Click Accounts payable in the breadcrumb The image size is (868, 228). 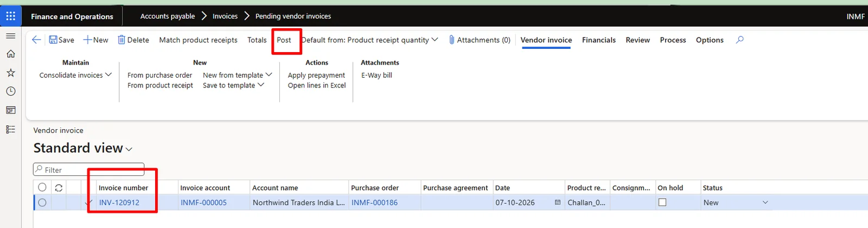[168, 16]
